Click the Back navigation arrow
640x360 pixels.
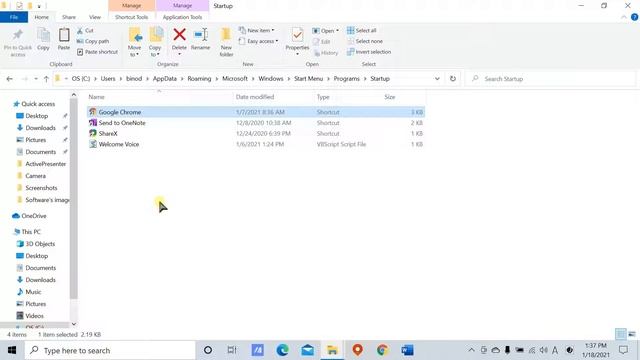coord(10,79)
